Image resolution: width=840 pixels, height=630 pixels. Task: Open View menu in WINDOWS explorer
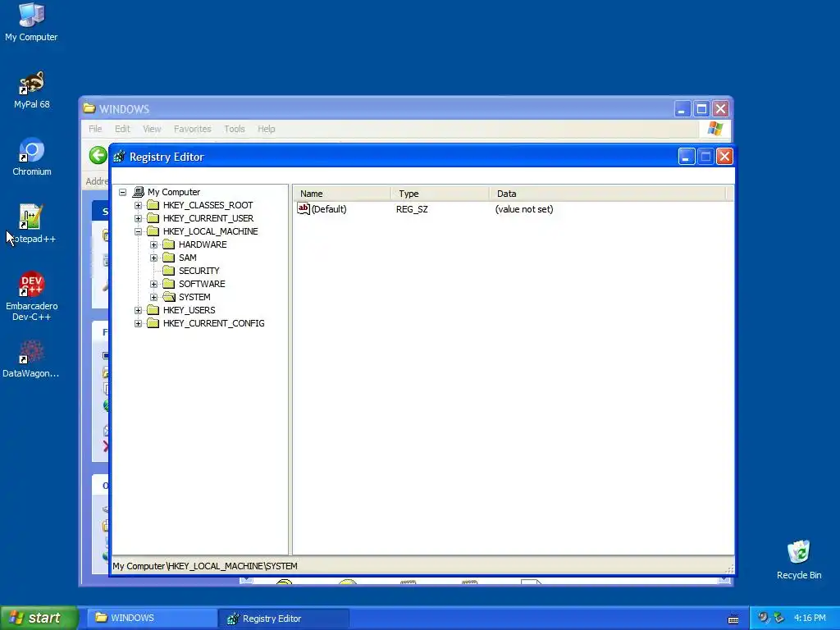(x=152, y=129)
